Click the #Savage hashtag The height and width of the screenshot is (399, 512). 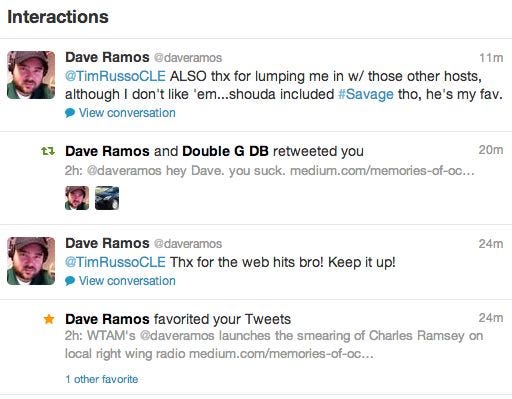tap(366, 94)
